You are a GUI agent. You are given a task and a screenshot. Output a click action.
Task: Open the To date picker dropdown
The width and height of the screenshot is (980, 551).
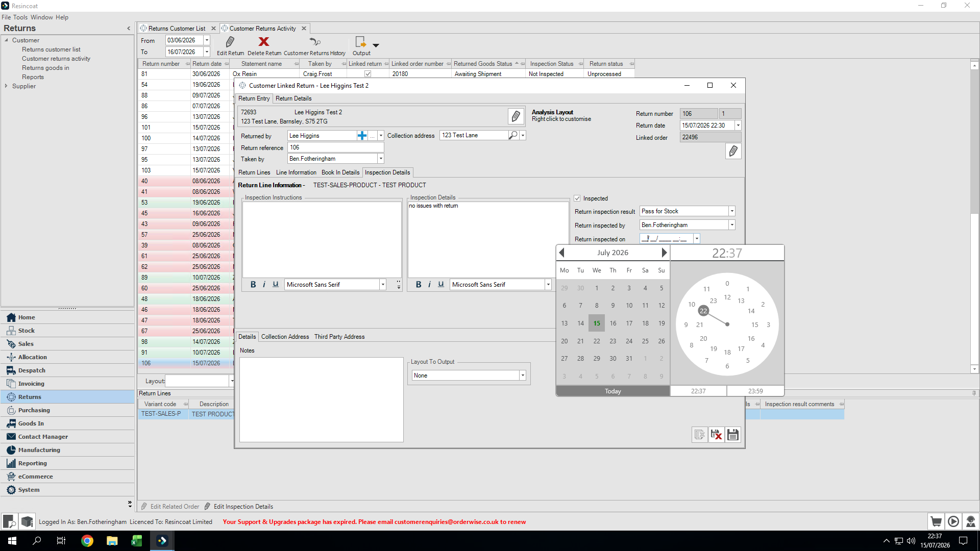pyautogui.click(x=207, y=52)
